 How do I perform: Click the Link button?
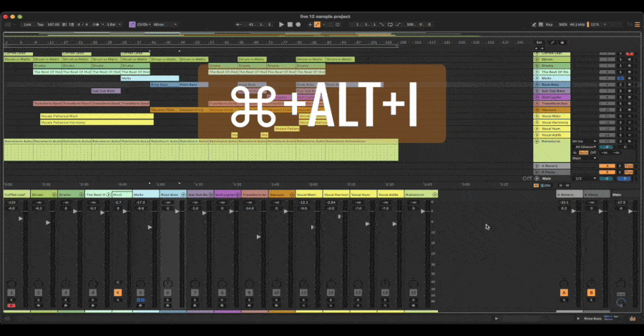[x=27, y=24]
